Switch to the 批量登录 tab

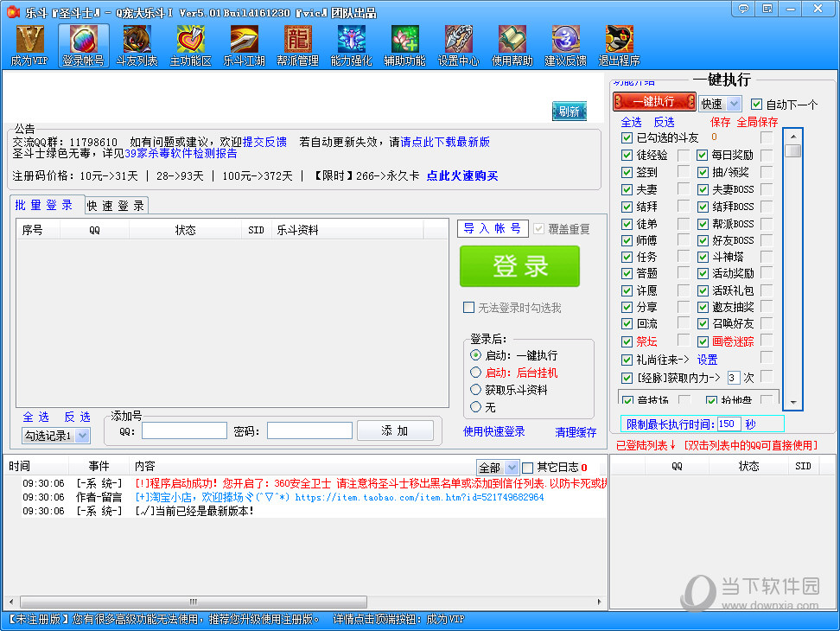[44, 205]
